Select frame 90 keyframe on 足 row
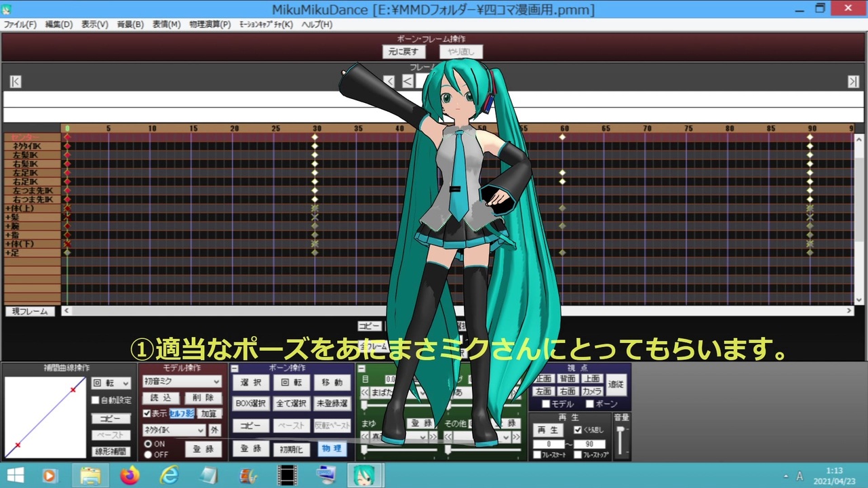868x488 pixels. pyautogui.click(x=810, y=253)
